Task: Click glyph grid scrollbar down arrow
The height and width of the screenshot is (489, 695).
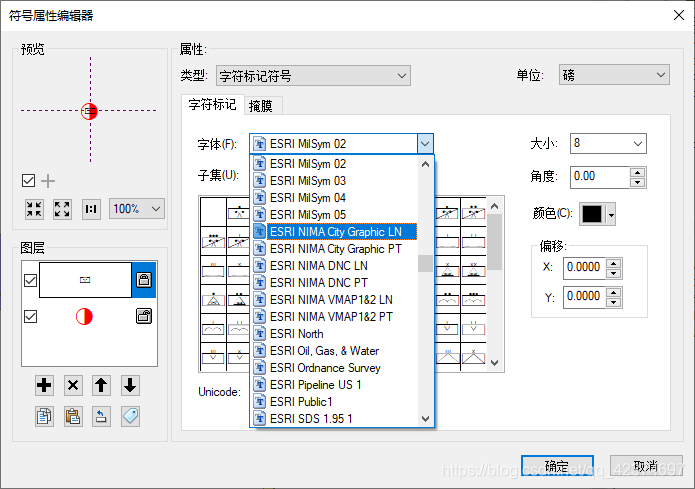Action: (495, 363)
